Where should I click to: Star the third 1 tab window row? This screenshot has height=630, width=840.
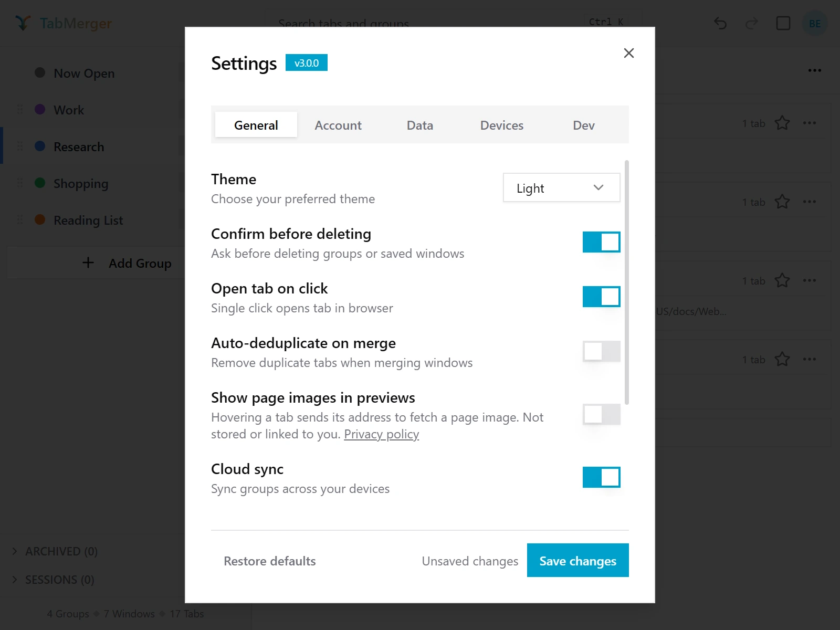[x=782, y=280]
